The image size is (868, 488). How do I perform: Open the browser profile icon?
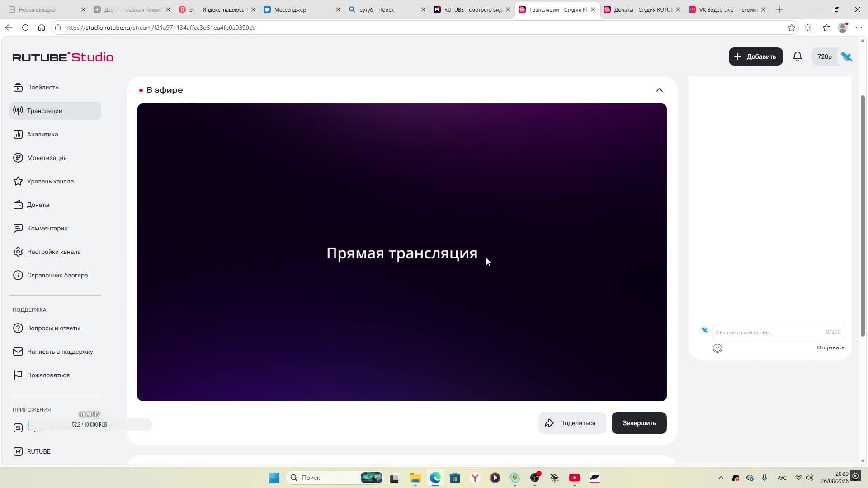click(843, 28)
